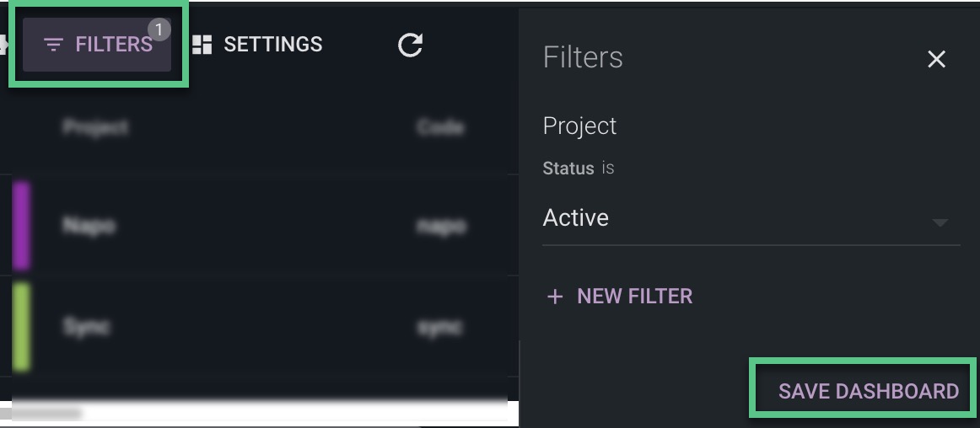Sort by the Code column header
980x428 pixels.
pyautogui.click(x=440, y=127)
